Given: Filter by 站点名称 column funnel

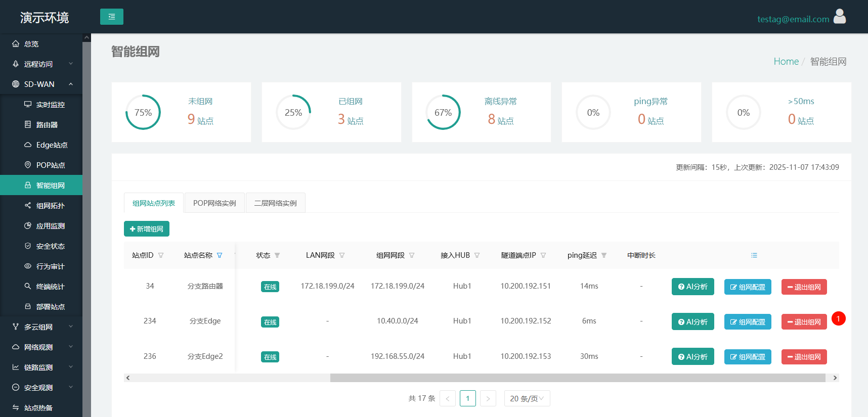Looking at the screenshot, I should pos(220,255).
